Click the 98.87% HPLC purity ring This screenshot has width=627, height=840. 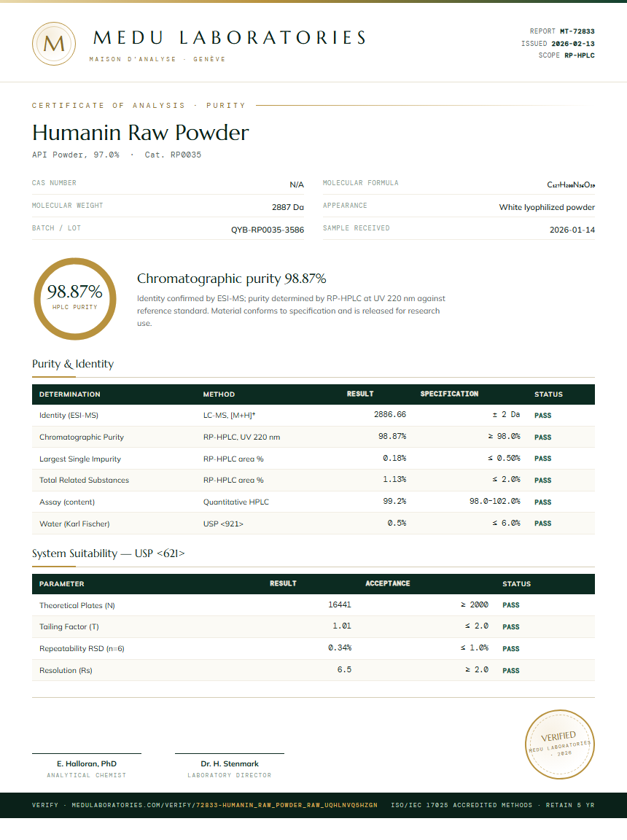pyautogui.click(x=75, y=299)
